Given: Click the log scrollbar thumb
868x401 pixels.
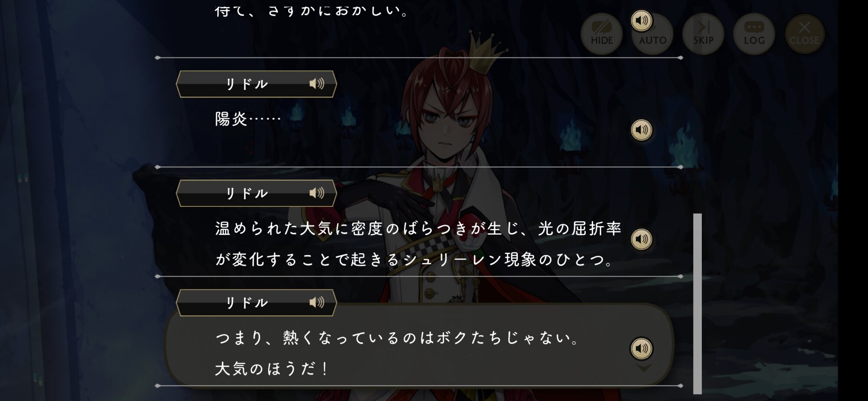Looking at the screenshot, I should (x=697, y=304).
